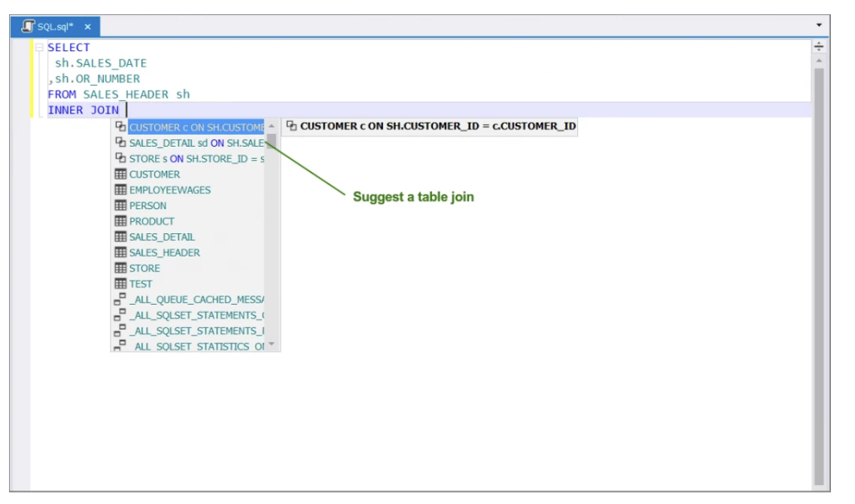Viewport: 855px width, 504px height.
Task: Select the SQL.sql* document tab
Action: 54,26
